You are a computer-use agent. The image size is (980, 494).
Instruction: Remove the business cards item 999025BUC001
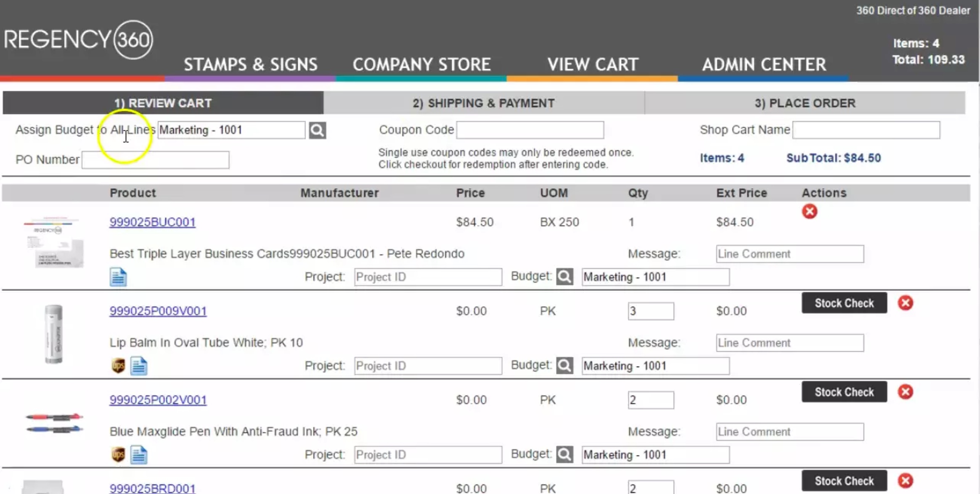809,211
